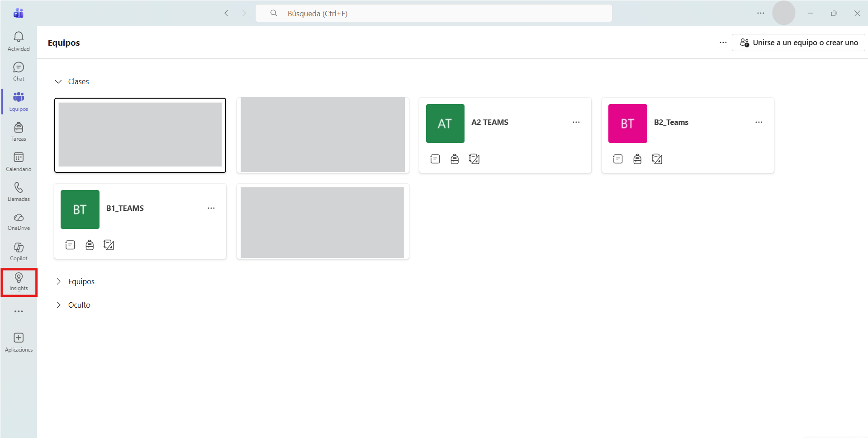Open the Insights app
The height and width of the screenshot is (438, 868).
pos(19,282)
